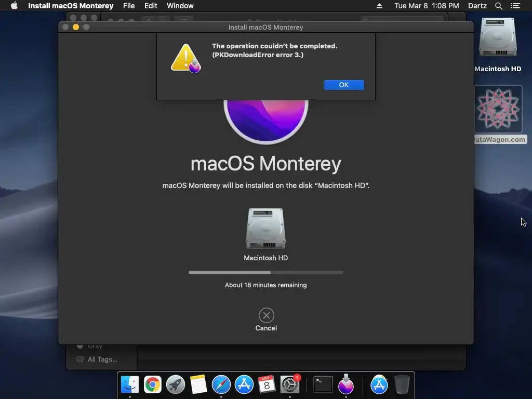Launch Google Chrome from the Dock
Image resolution: width=532 pixels, height=399 pixels.
(153, 384)
